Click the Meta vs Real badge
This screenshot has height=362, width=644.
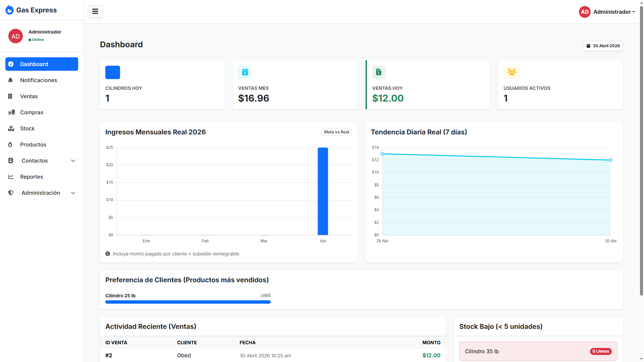pos(336,132)
